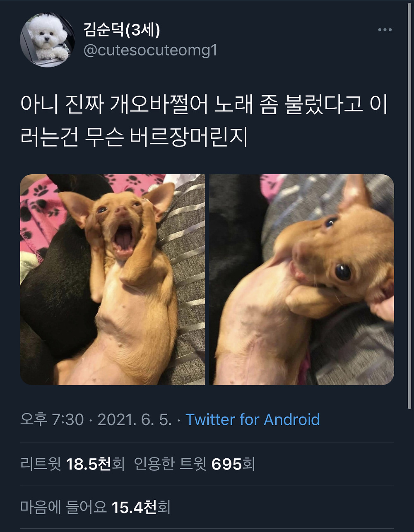Open the white fluffy dog profile avatar
The image size is (414, 532).
click(x=47, y=39)
